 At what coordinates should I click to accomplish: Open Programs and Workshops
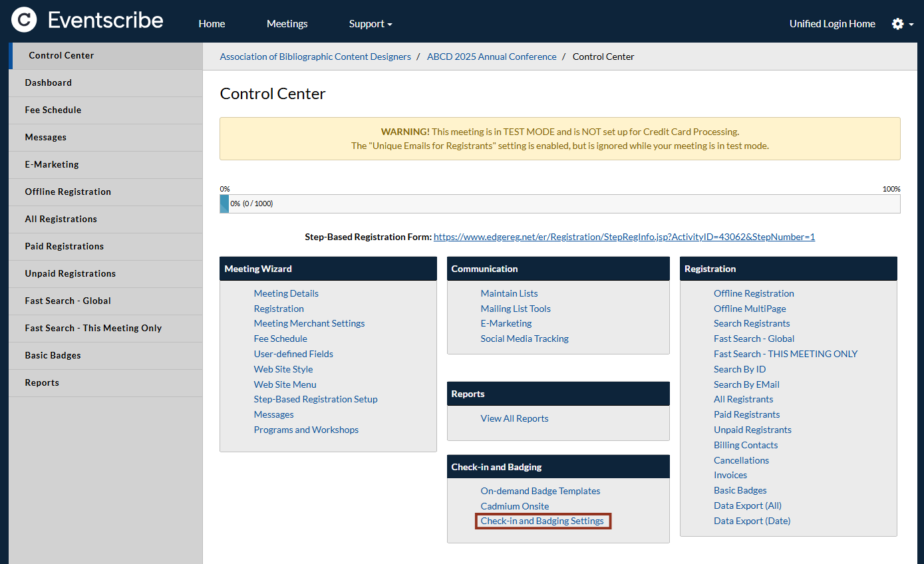coord(306,430)
